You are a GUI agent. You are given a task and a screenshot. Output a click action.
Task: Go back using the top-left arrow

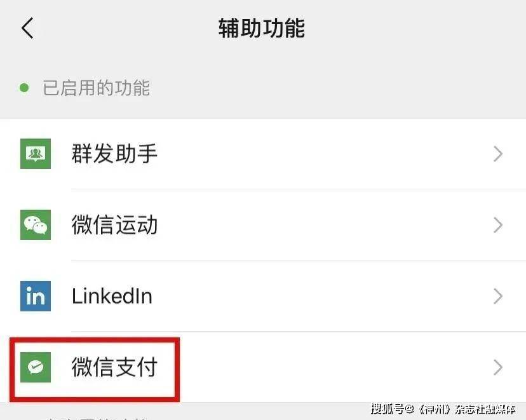pos(27,28)
